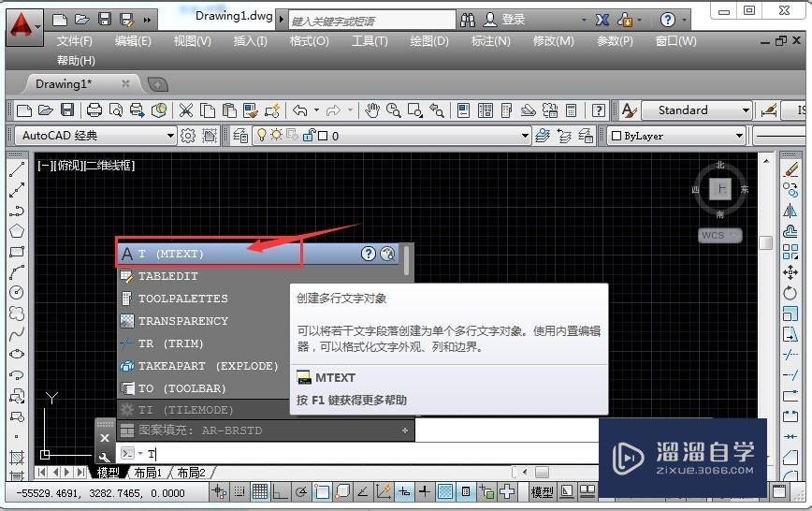Open the AutoCAD application menu button

point(23,26)
